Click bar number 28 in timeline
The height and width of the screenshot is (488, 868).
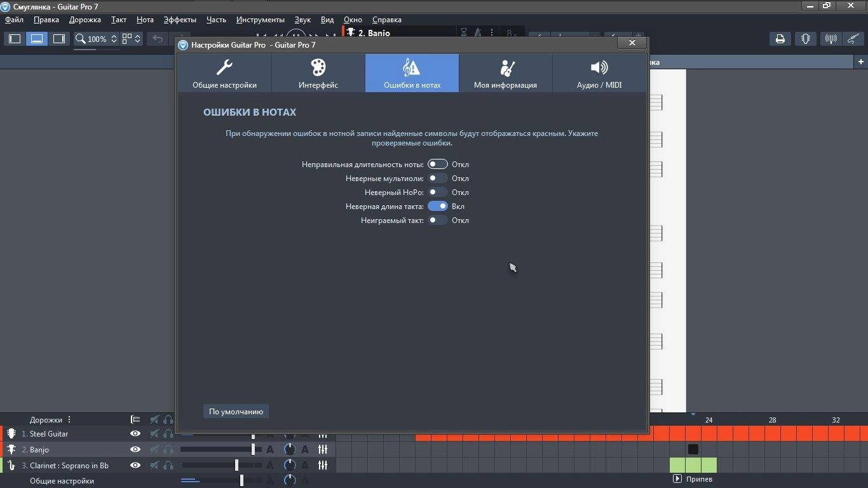click(772, 420)
